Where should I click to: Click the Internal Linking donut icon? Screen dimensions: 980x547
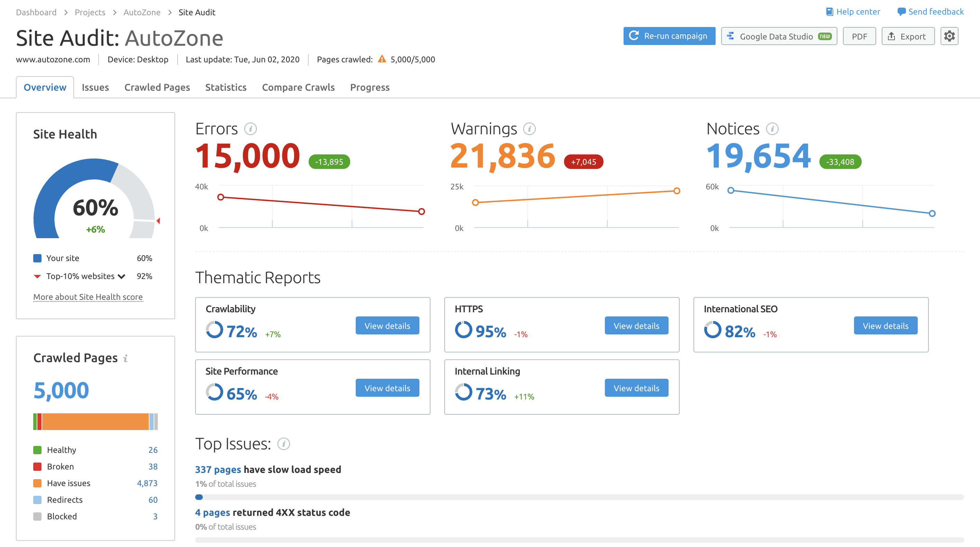click(x=463, y=392)
